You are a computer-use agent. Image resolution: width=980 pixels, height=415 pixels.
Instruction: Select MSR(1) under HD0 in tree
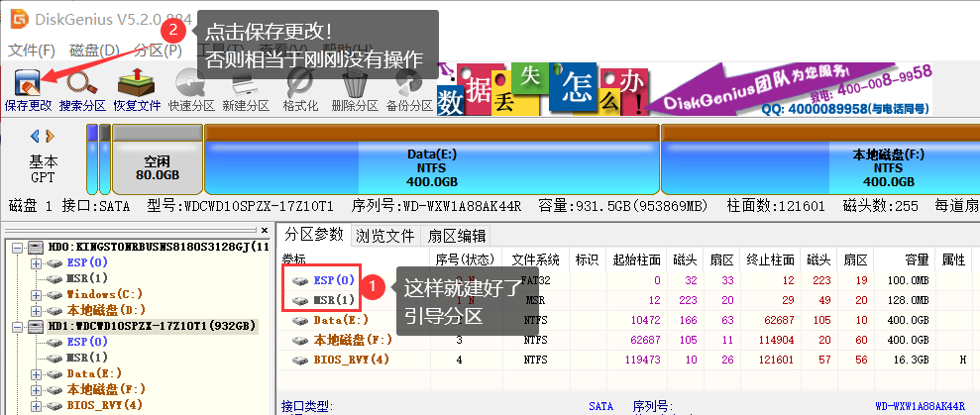coord(87,278)
